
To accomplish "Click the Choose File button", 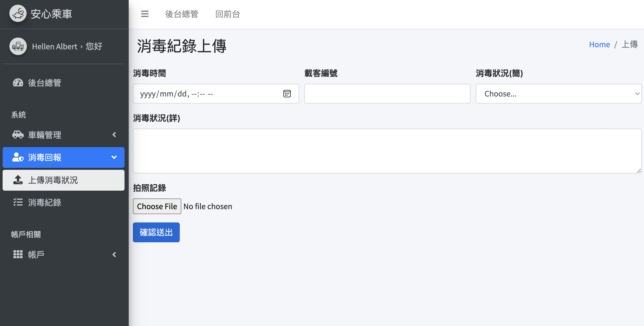I will 157,206.
